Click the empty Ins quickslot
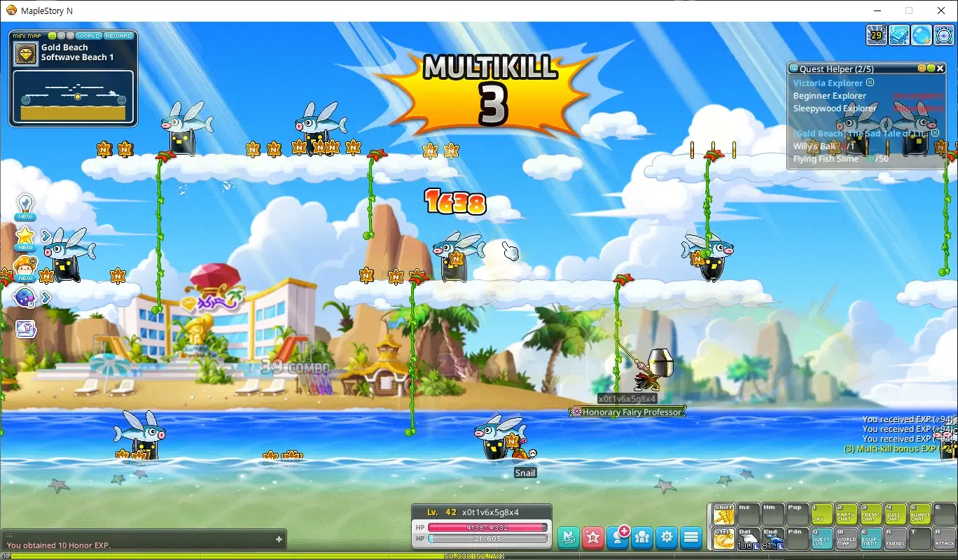 pyautogui.click(x=748, y=514)
